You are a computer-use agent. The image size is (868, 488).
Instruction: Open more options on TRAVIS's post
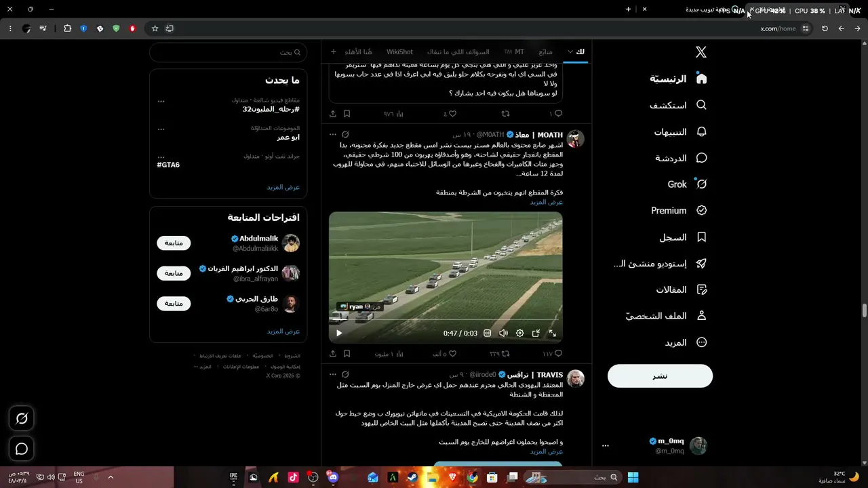(332, 374)
